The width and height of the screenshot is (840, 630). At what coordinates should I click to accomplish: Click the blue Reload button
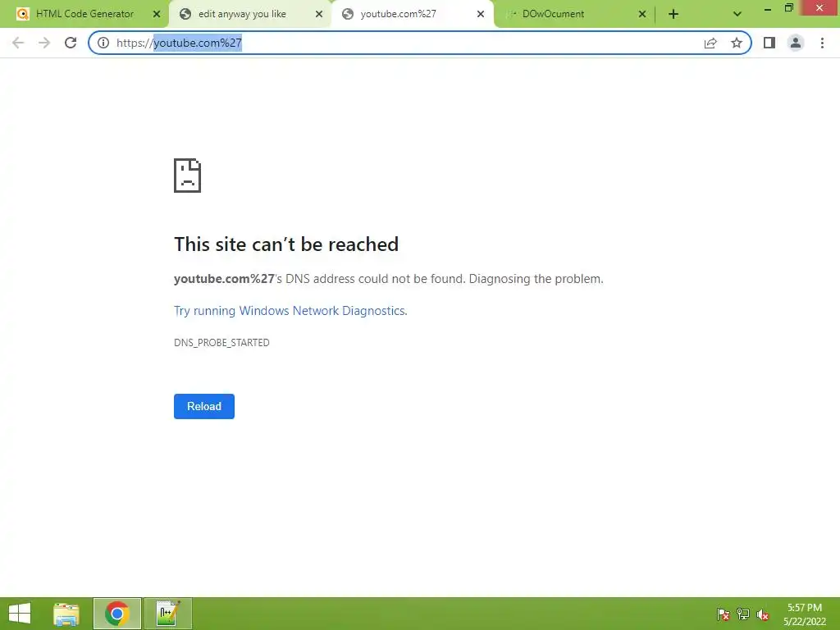click(204, 406)
